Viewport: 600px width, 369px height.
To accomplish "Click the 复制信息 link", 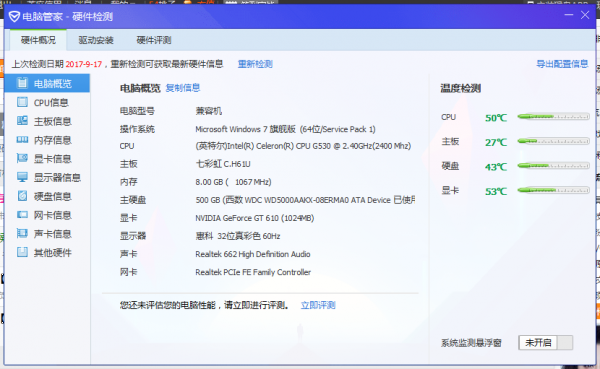I will pyautogui.click(x=183, y=88).
